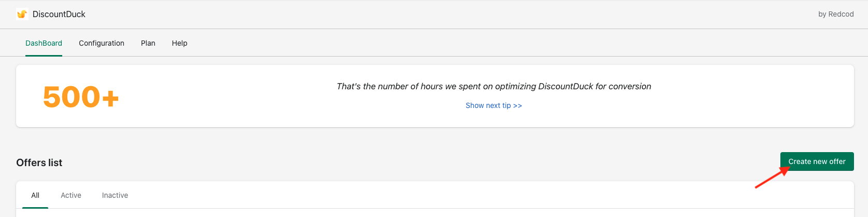Click the orange plus sign after 500
Image resolution: width=868 pixels, height=217 pixels.
click(110, 98)
